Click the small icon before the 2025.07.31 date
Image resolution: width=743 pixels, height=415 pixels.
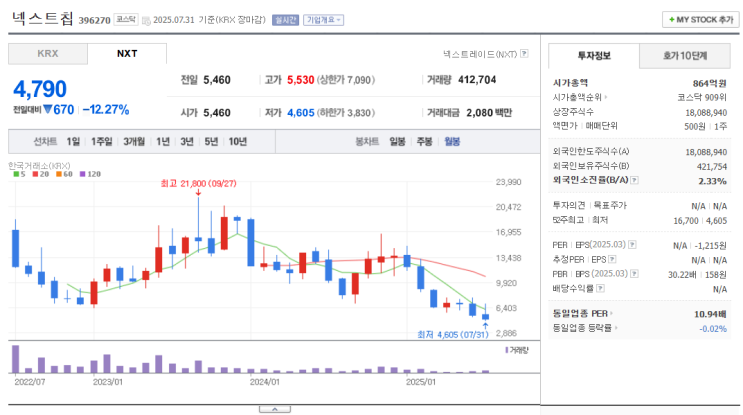point(146,20)
